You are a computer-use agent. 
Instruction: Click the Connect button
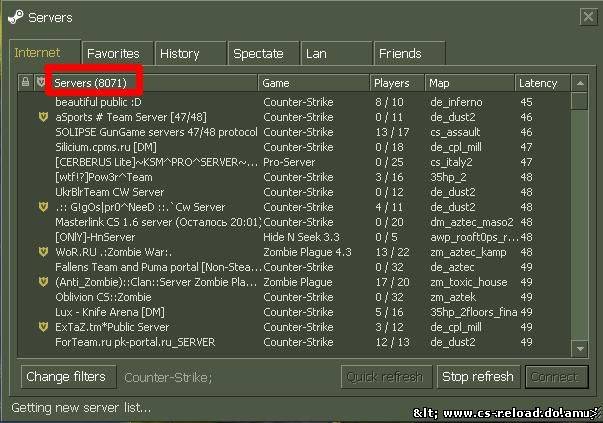(x=556, y=376)
